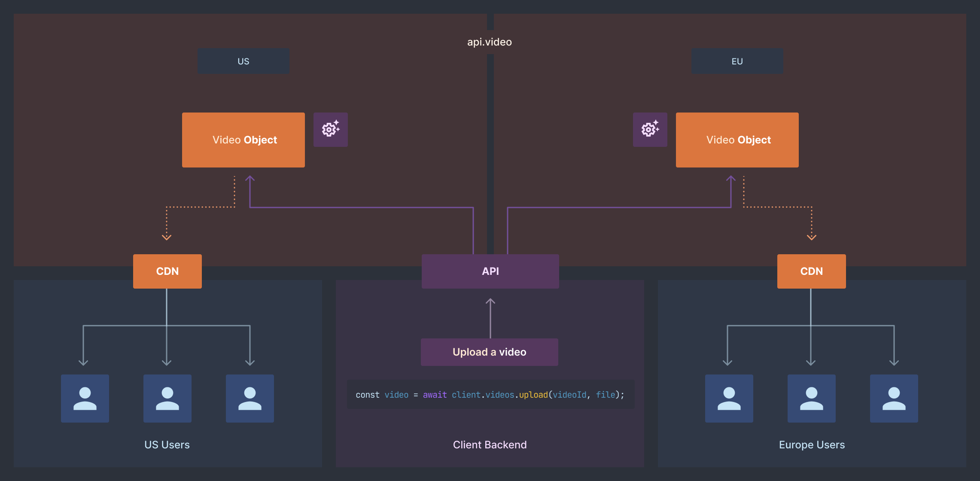Click the Europe Users section label
Image resolution: width=980 pixels, height=481 pixels.
point(811,444)
